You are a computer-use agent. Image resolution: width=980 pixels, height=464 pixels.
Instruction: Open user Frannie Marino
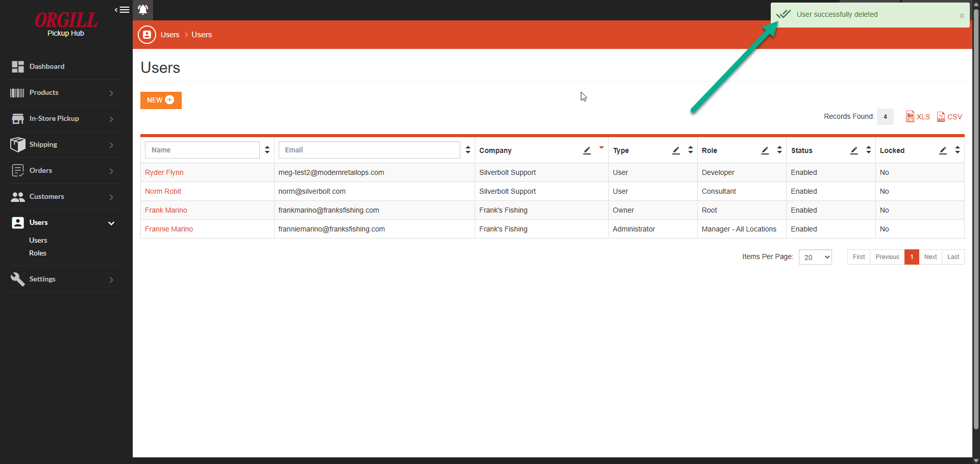click(169, 229)
